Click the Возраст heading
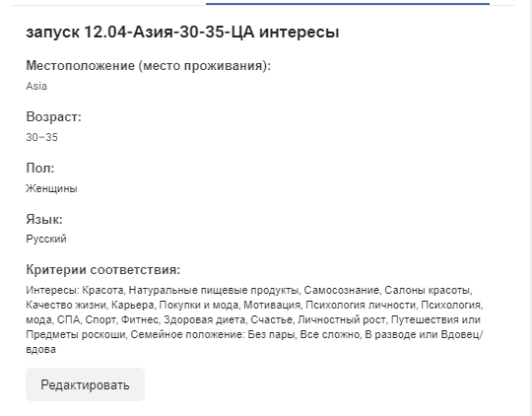532x416 pixels. [53, 116]
